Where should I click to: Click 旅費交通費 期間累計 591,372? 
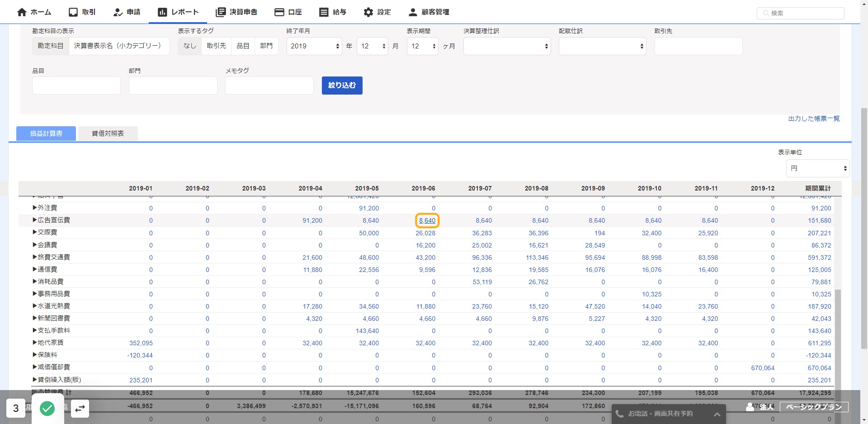(820, 257)
